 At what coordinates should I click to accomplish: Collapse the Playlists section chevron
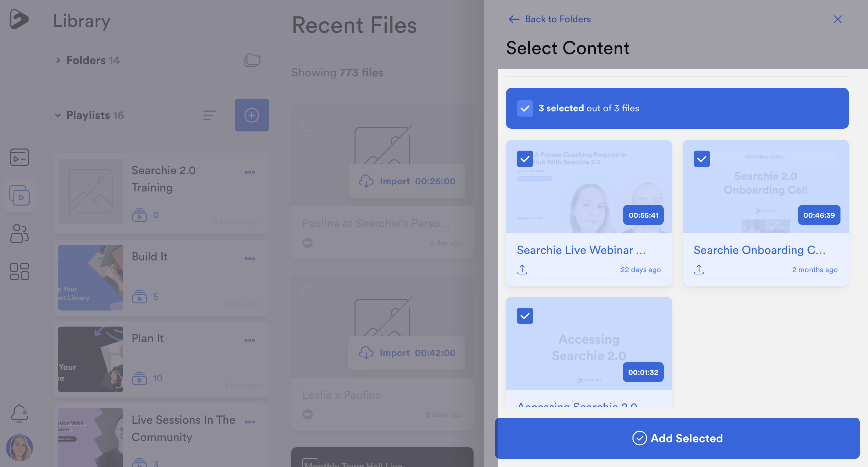click(x=58, y=115)
